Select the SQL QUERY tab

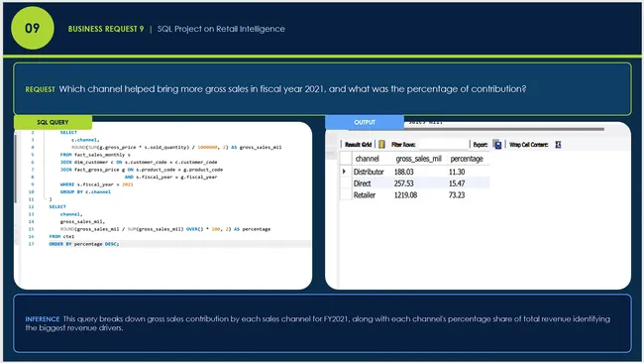[53, 122]
